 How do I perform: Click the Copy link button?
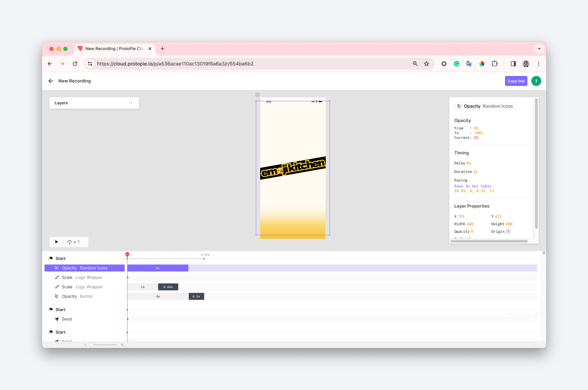coord(516,81)
